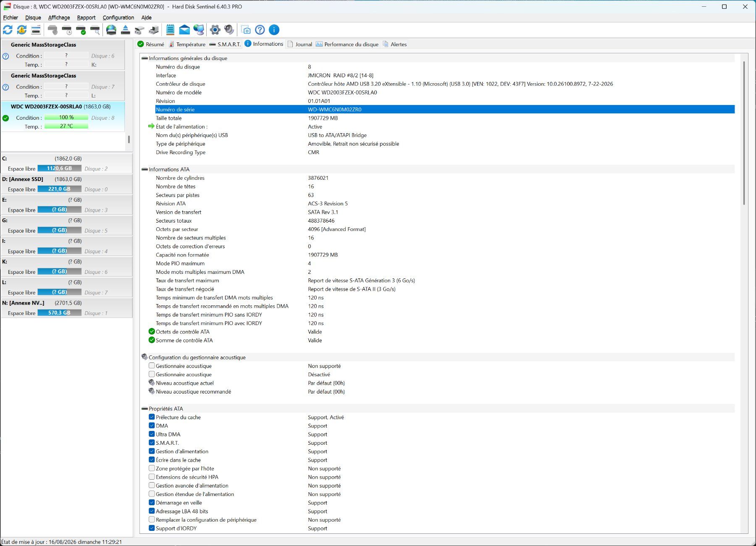Toggle the Écrire dans le cache checkbox
The width and height of the screenshot is (756, 546).
click(152, 459)
